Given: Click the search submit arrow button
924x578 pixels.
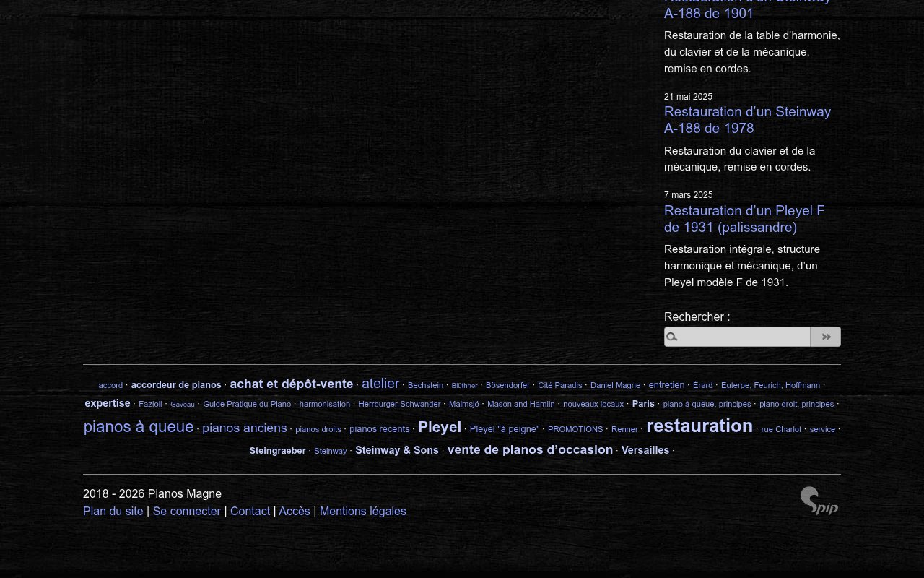Looking at the screenshot, I should (x=825, y=337).
